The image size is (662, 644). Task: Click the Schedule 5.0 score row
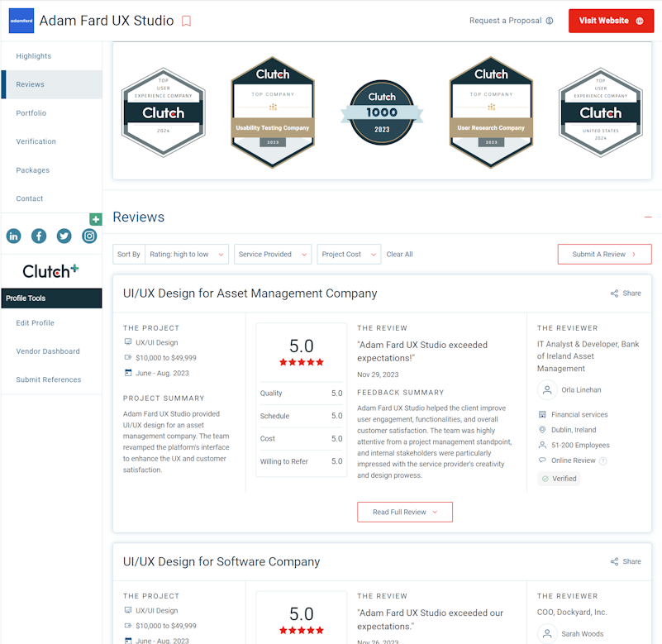click(x=302, y=416)
